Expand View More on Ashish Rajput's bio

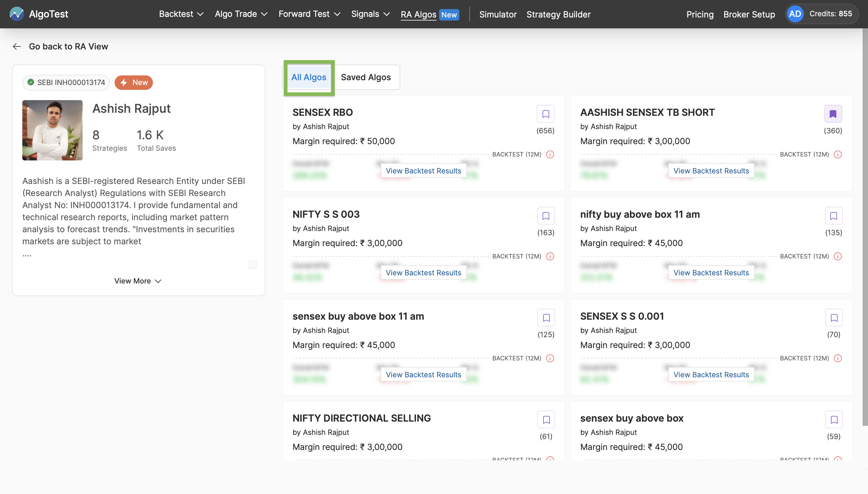pos(138,281)
